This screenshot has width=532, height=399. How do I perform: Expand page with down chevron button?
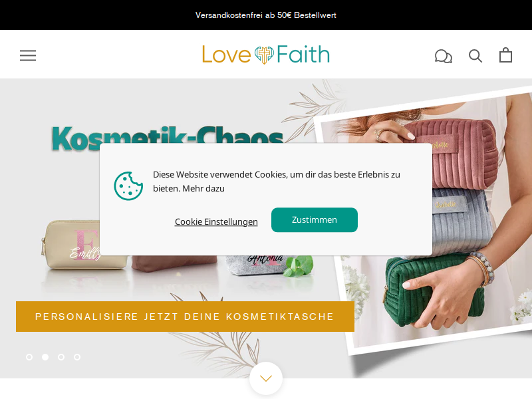click(x=266, y=378)
